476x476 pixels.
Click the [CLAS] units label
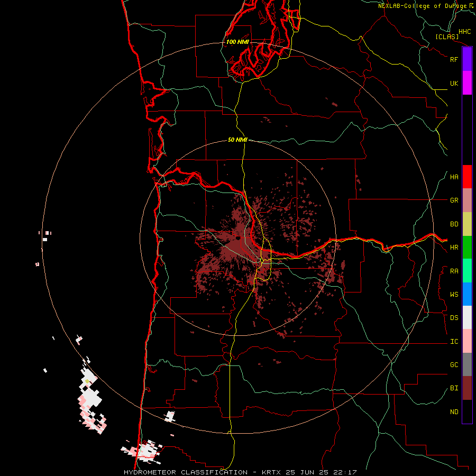click(x=447, y=36)
